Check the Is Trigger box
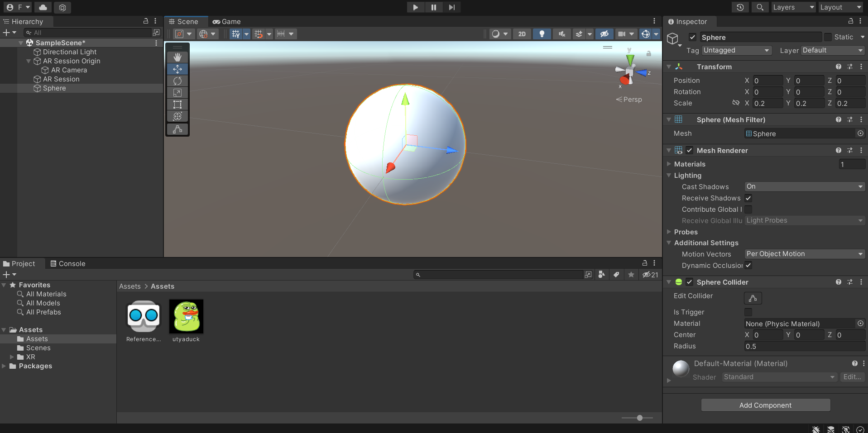Screen dimensions: 868x433 point(748,312)
